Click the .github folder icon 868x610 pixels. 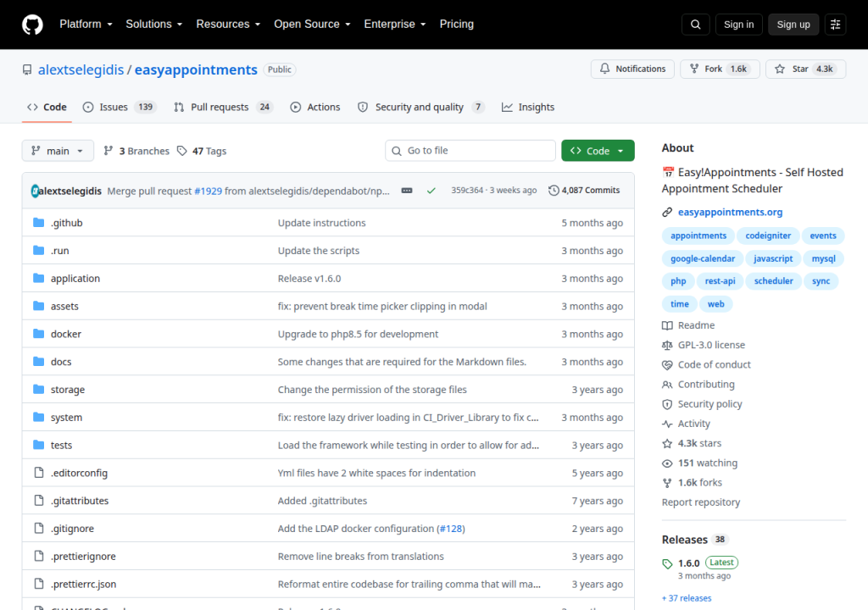tap(39, 223)
